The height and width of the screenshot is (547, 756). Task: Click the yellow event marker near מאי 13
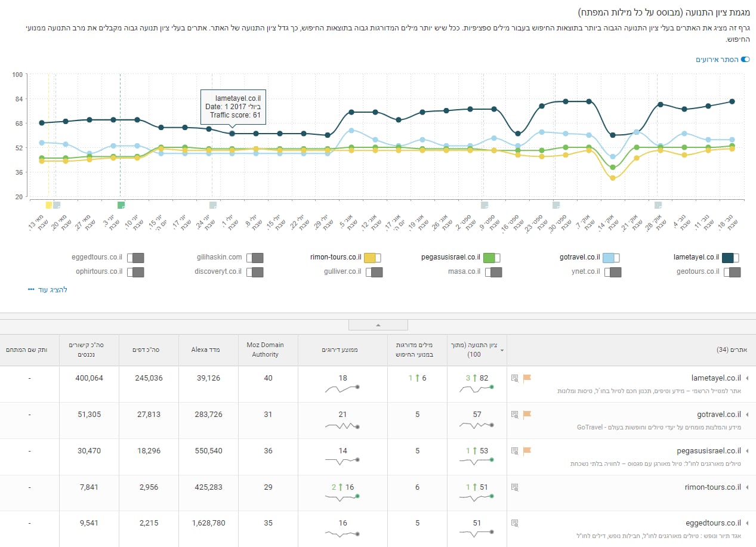point(48,205)
